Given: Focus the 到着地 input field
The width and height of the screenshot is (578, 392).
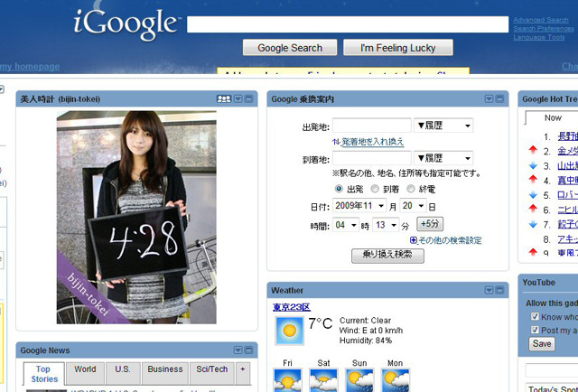Looking at the screenshot, I should coord(371,158).
